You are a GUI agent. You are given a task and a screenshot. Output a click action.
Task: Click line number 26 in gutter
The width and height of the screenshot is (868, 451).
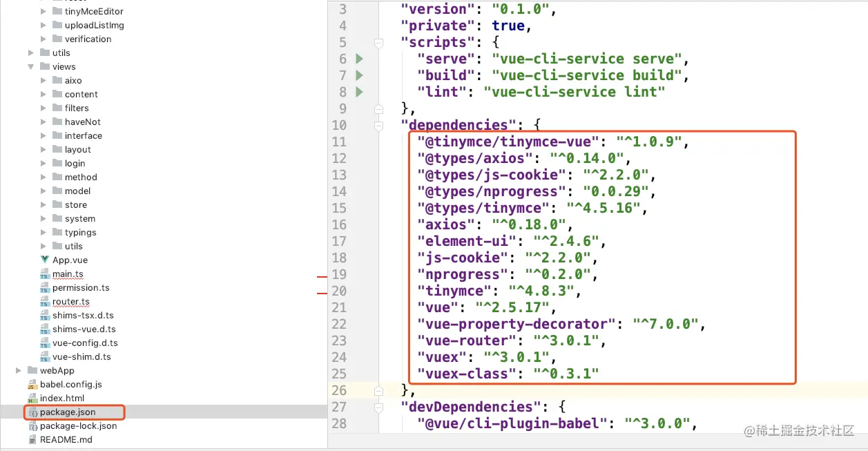click(338, 390)
